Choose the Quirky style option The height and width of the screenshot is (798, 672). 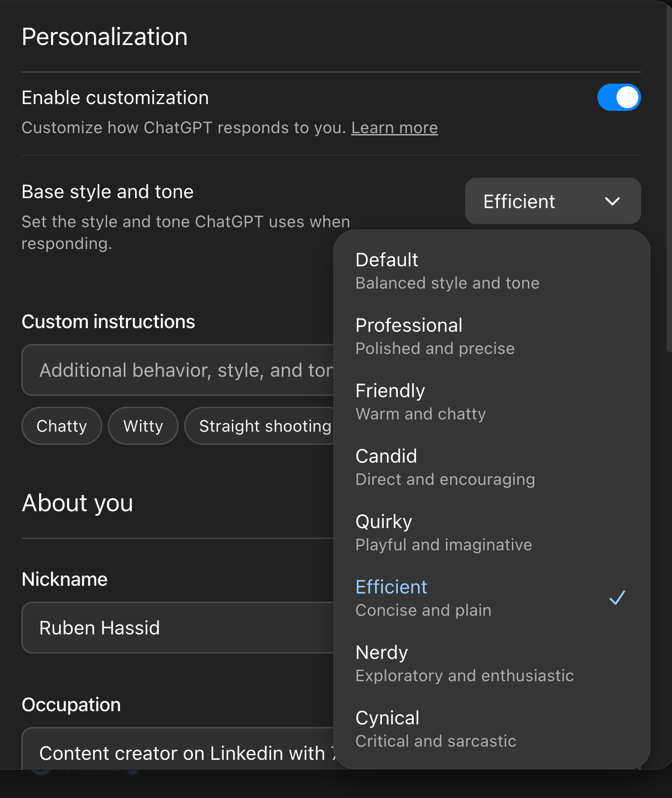(491, 533)
